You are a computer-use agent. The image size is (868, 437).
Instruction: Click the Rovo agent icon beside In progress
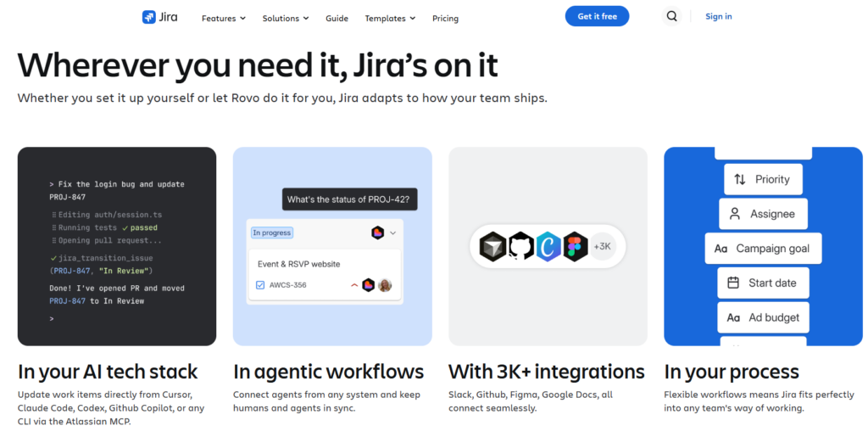[377, 233]
